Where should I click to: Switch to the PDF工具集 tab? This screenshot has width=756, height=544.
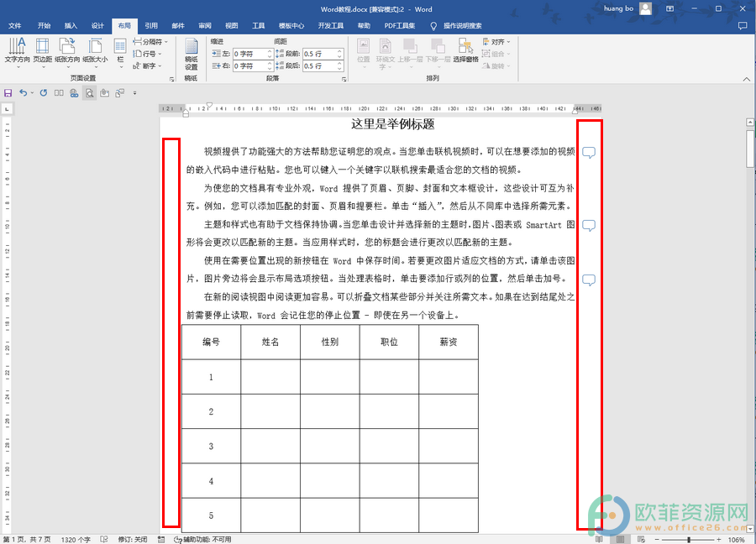click(x=399, y=25)
